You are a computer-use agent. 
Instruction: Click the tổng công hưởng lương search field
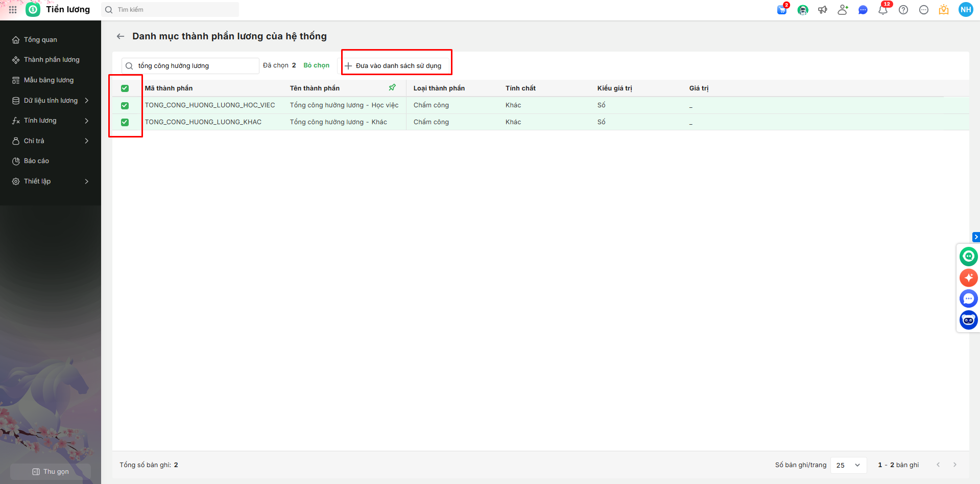tap(194, 66)
